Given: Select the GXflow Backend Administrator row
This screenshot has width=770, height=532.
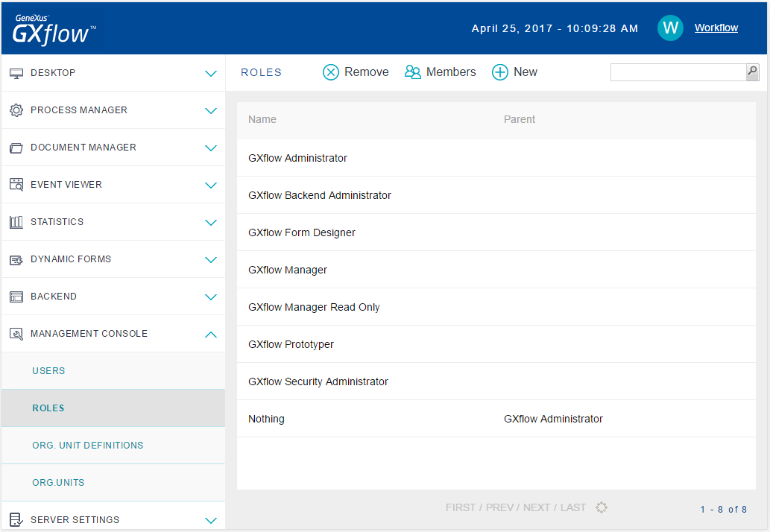Looking at the screenshot, I should click(x=496, y=195).
